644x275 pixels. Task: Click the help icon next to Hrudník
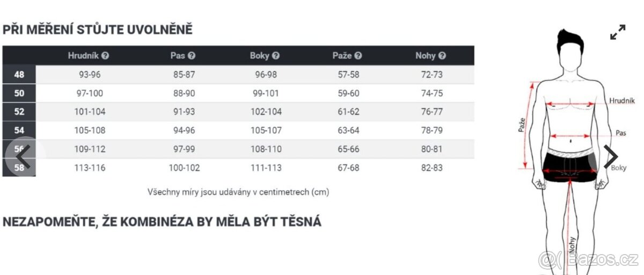105,55
